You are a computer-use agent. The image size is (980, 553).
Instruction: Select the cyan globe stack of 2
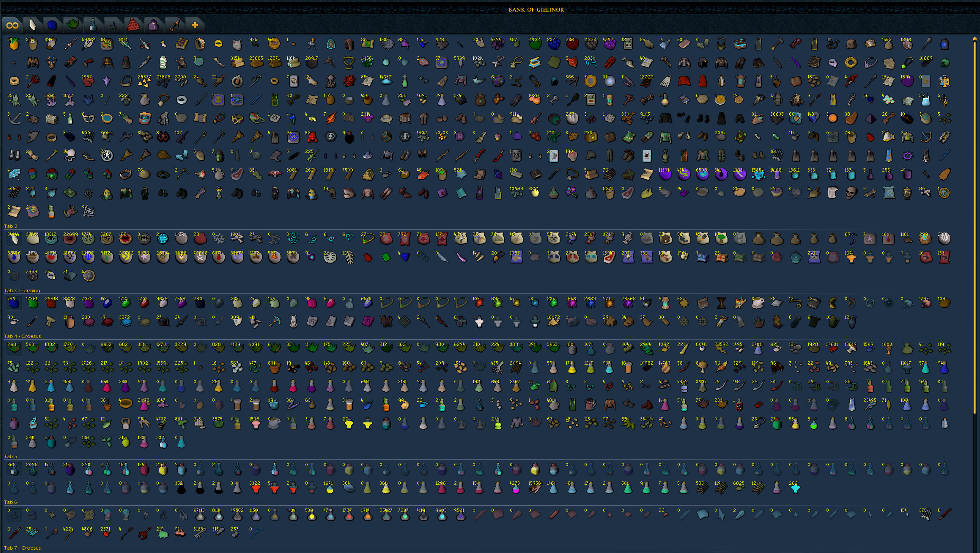coord(163,239)
